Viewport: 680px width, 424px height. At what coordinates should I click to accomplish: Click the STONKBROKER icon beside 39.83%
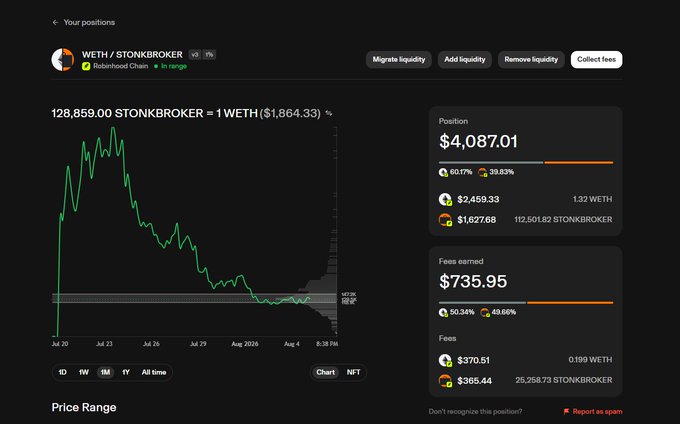tap(482, 172)
